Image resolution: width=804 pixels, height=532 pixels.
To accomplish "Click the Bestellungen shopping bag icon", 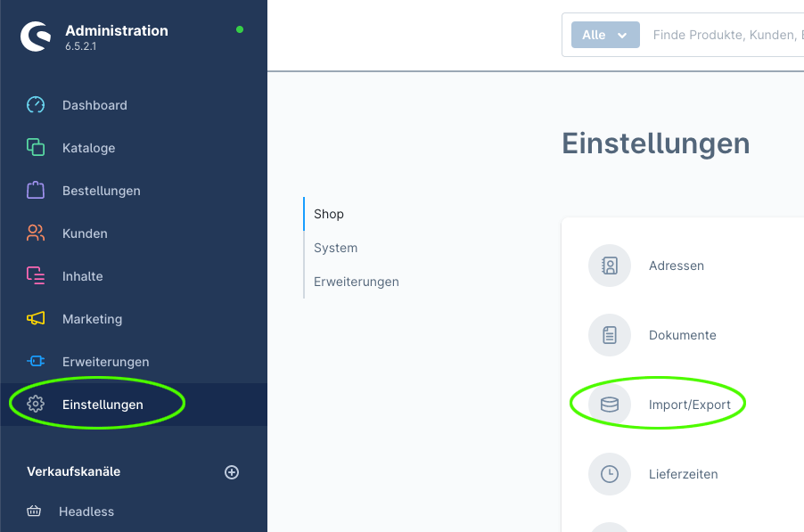I will point(36,190).
